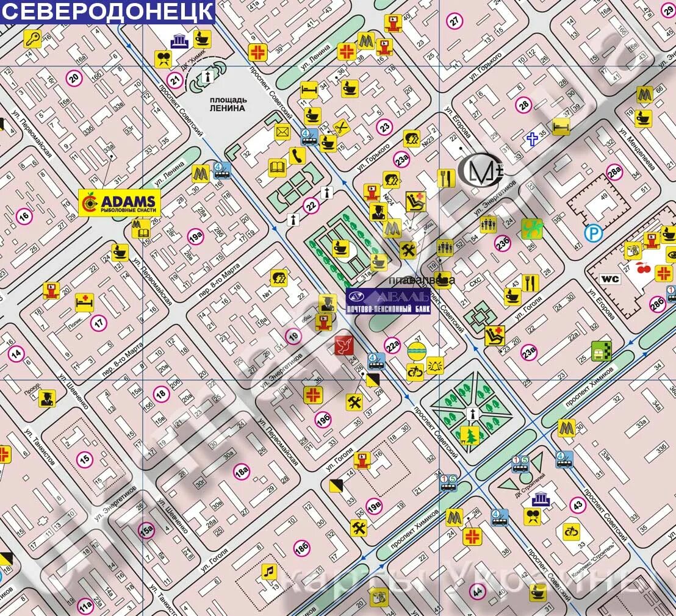Select block number 14 circle

[x=16, y=354]
